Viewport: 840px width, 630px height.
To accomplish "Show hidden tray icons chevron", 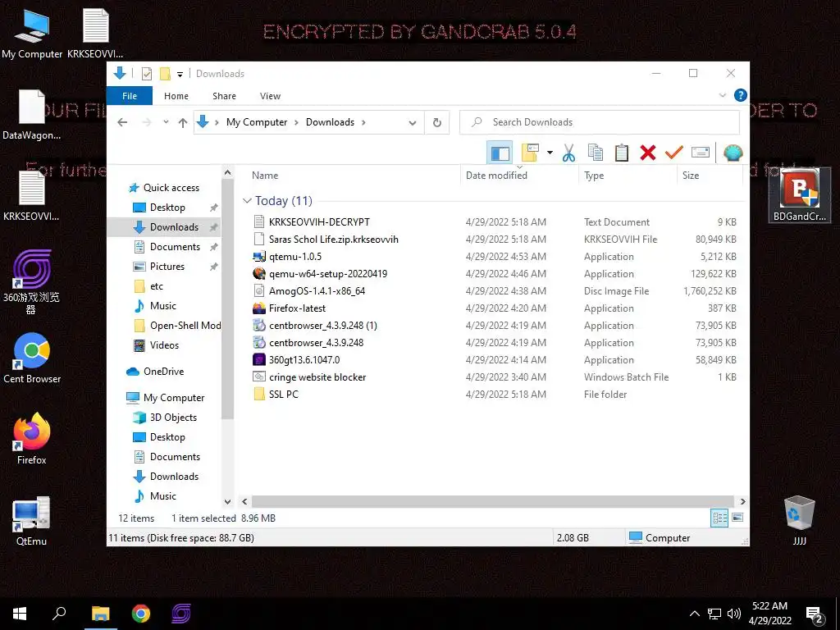I will coord(694,614).
